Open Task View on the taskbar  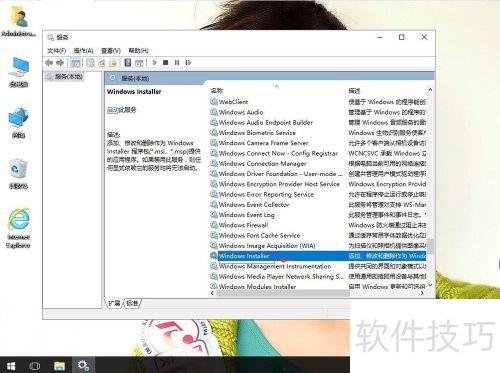[x=35, y=366]
